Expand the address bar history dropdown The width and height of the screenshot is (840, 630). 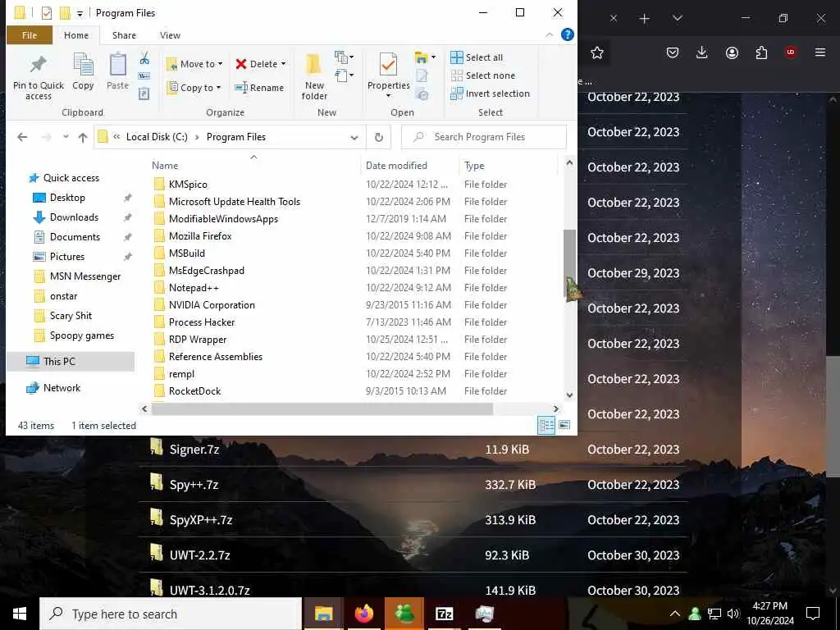click(354, 138)
